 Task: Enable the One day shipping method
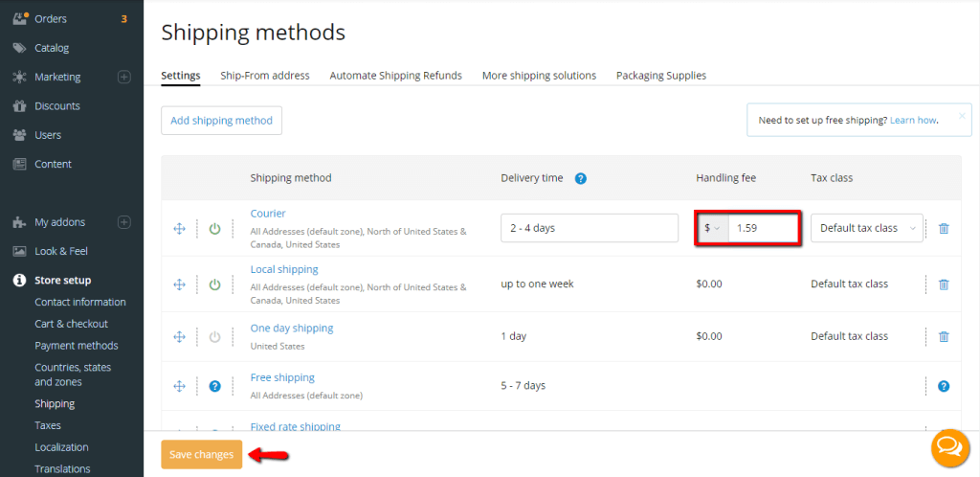click(215, 337)
